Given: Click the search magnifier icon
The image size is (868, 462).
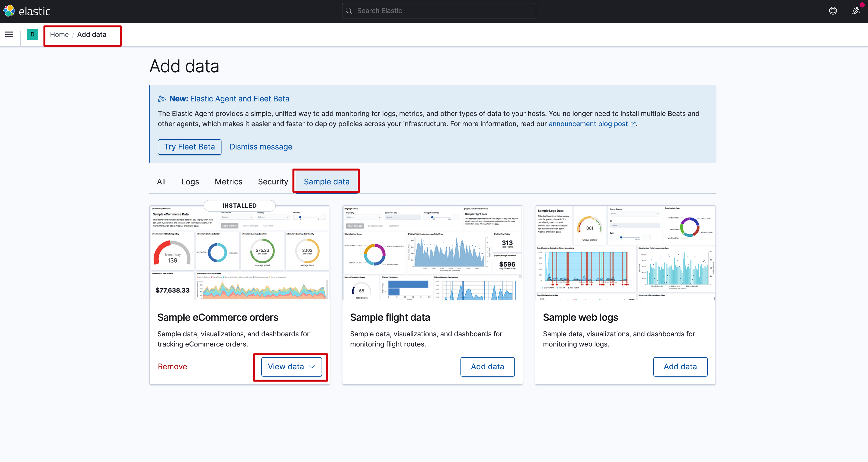Looking at the screenshot, I should tap(349, 11).
